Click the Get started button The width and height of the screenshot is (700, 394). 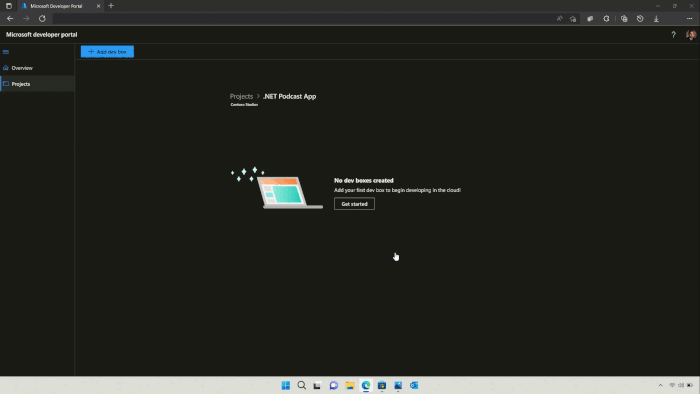(x=354, y=204)
